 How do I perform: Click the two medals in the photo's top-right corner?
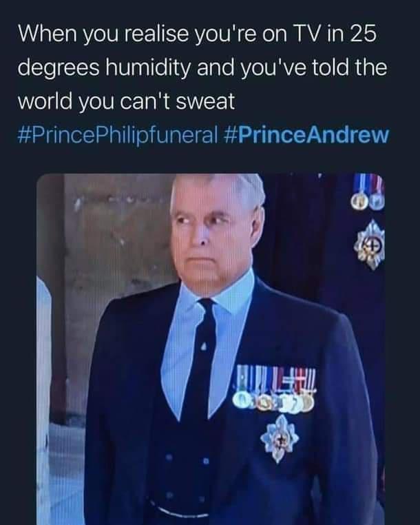368,192
